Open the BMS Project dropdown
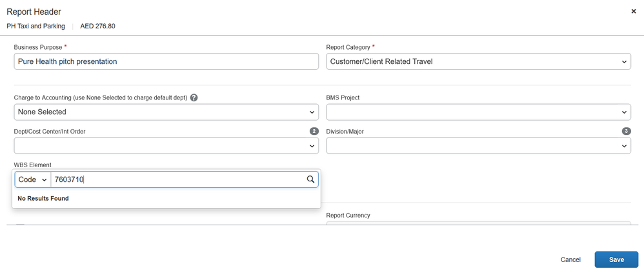 (478, 112)
